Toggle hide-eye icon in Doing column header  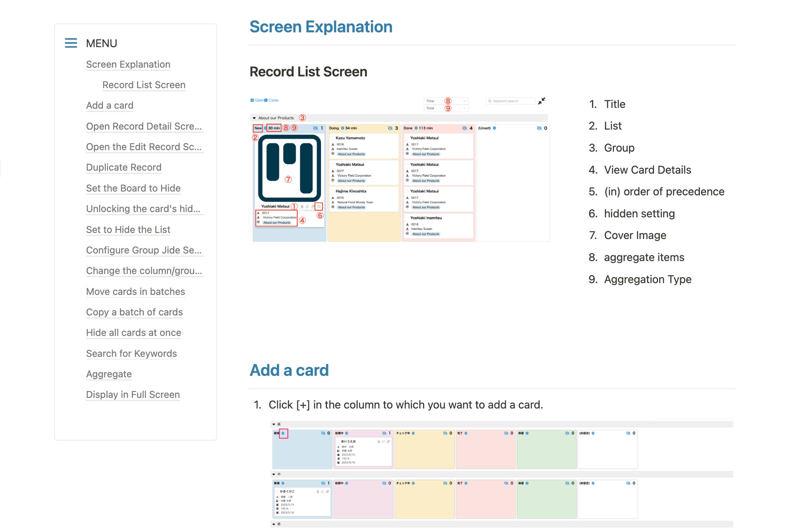click(390, 128)
